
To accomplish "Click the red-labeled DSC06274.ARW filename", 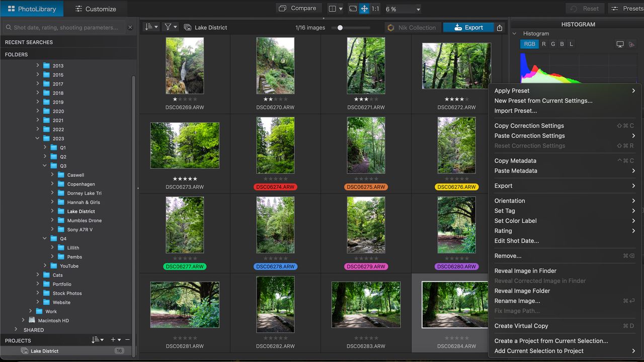I will (x=275, y=187).
